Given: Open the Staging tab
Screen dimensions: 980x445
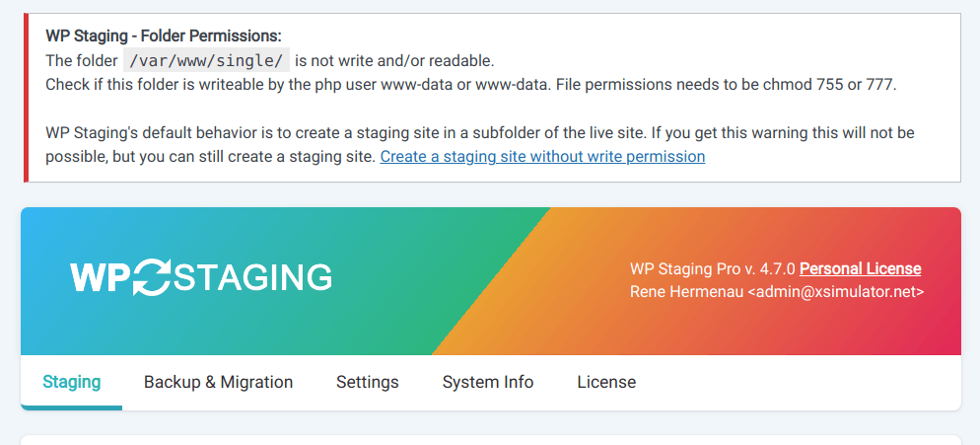Looking at the screenshot, I should click(x=71, y=382).
